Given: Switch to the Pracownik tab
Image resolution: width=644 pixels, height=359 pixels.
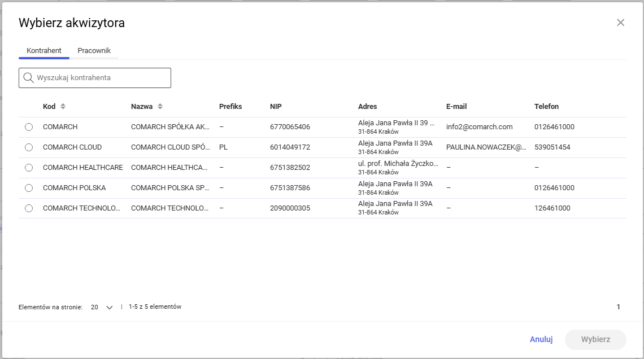Looking at the screenshot, I should [94, 50].
